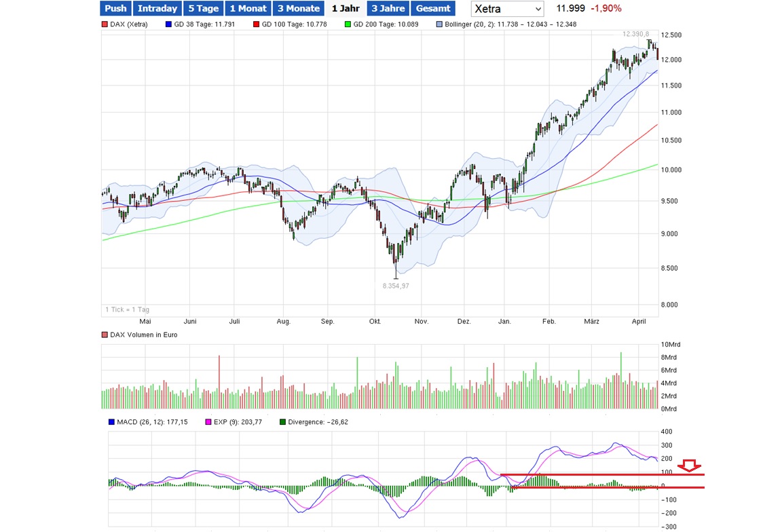Select the GD 38 Tage indicator legend
The image size is (782, 532).
tap(168, 24)
